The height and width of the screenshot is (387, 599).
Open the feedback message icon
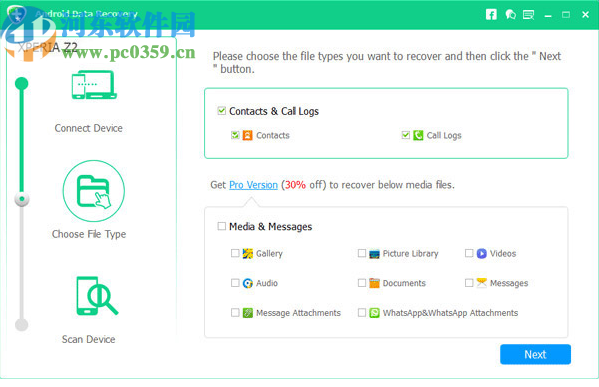tap(528, 15)
